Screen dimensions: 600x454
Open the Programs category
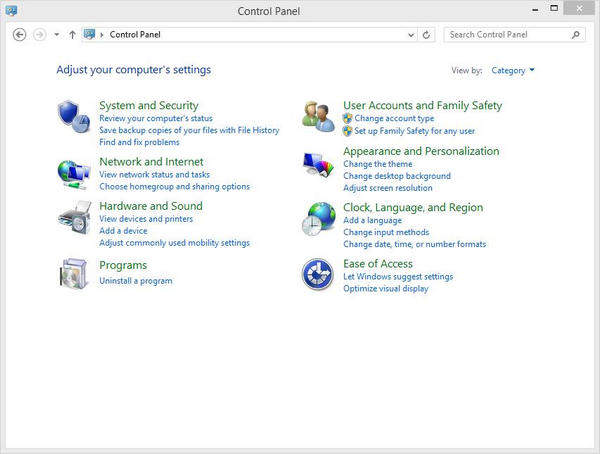(x=123, y=265)
